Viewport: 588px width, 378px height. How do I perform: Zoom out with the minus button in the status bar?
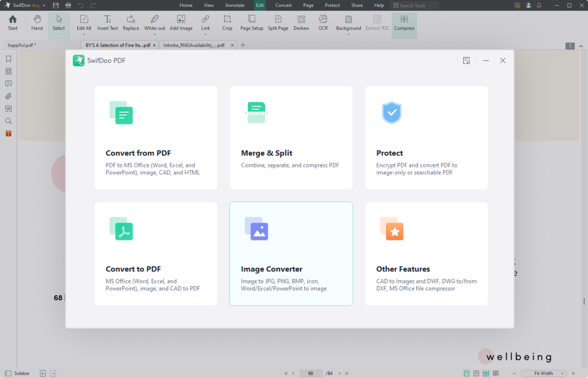[x=514, y=373]
